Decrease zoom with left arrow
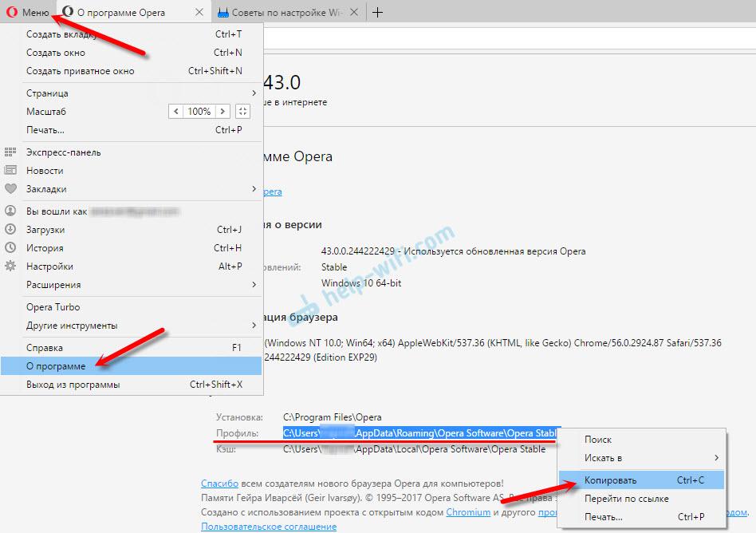756x533 pixels. [176, 112]
